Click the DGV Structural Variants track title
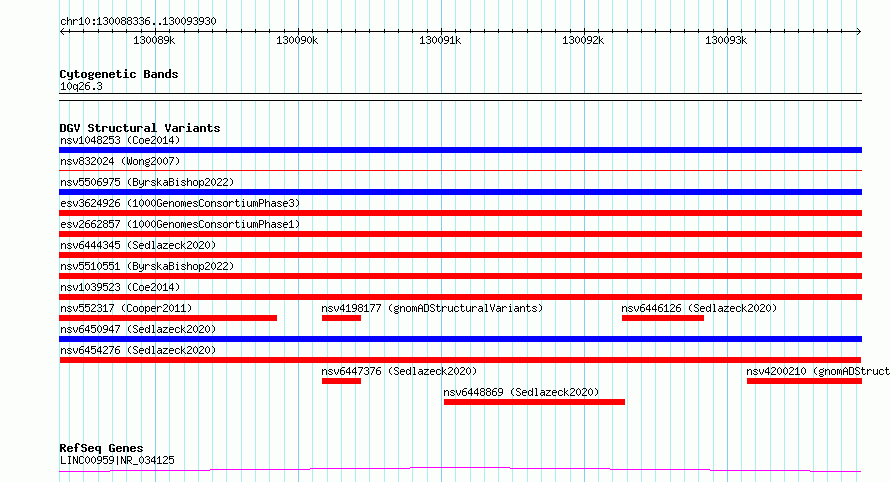This screenshot has height=482, width=890. 140,128
